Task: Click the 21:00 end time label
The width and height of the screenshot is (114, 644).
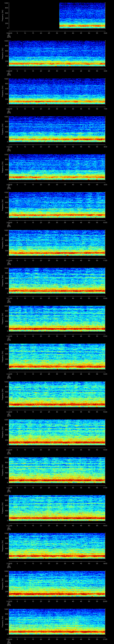Action: point(105,639)
